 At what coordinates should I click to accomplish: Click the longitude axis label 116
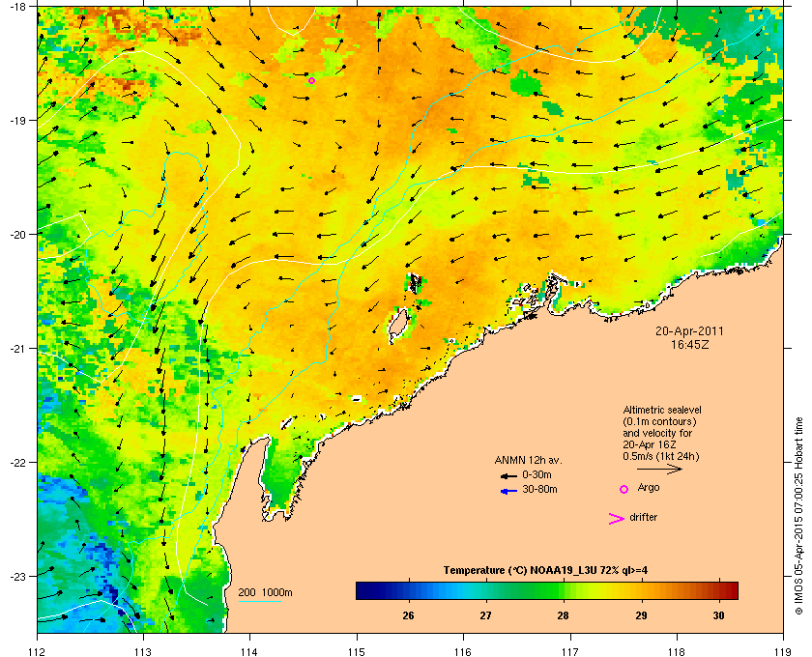pyautogui.click(x=463, y=651)
